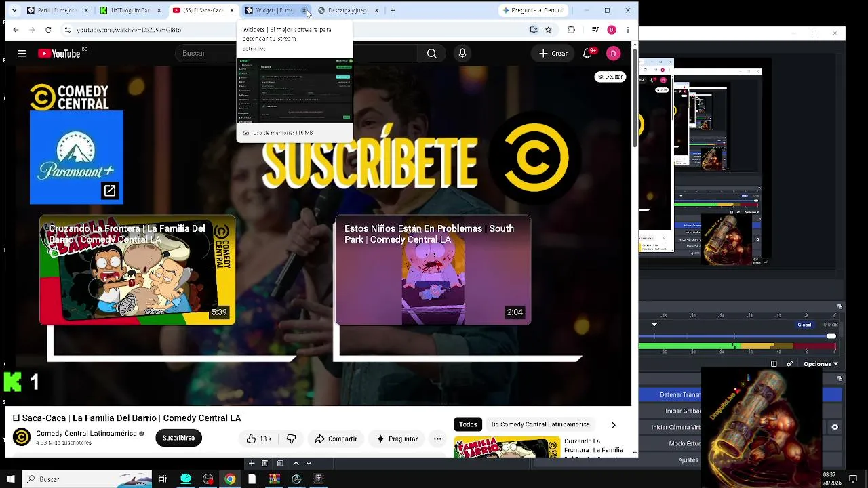This screenshot has height=488, width=868.
Task: Click the Chrome address bar URL
Action: (x=129, y=30)
